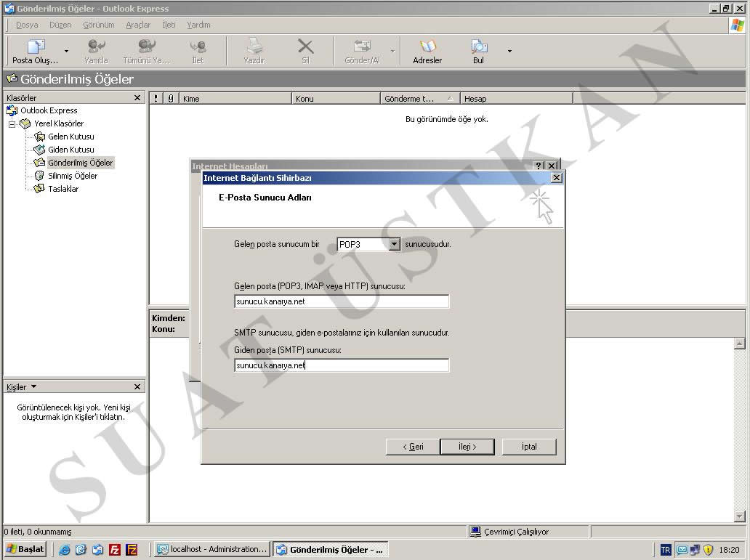The height and width of the screenshot is (560, 750).
Task: Click Gönderilmiş Öğeler taskbar button
Action: (x=331, y=550)
